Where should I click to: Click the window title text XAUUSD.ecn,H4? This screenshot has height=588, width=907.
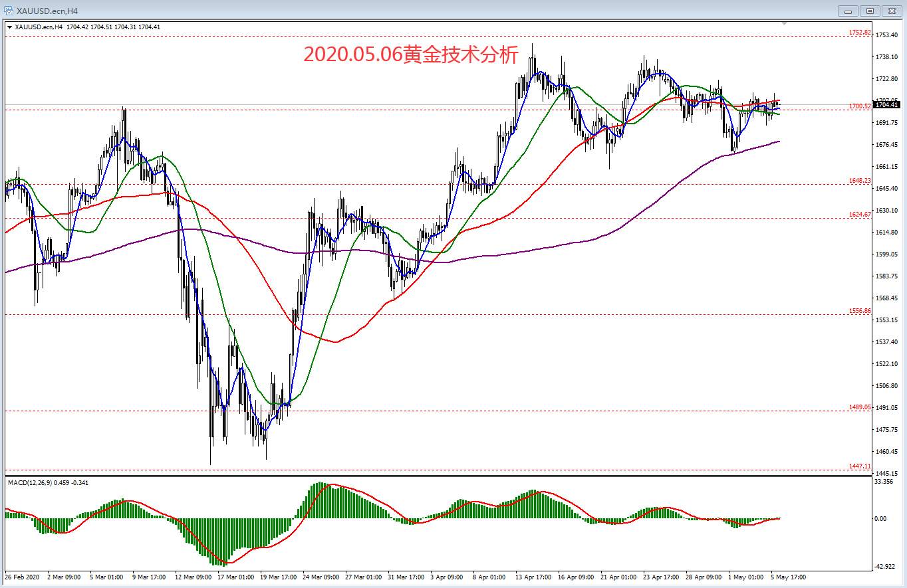pos(47,11)
